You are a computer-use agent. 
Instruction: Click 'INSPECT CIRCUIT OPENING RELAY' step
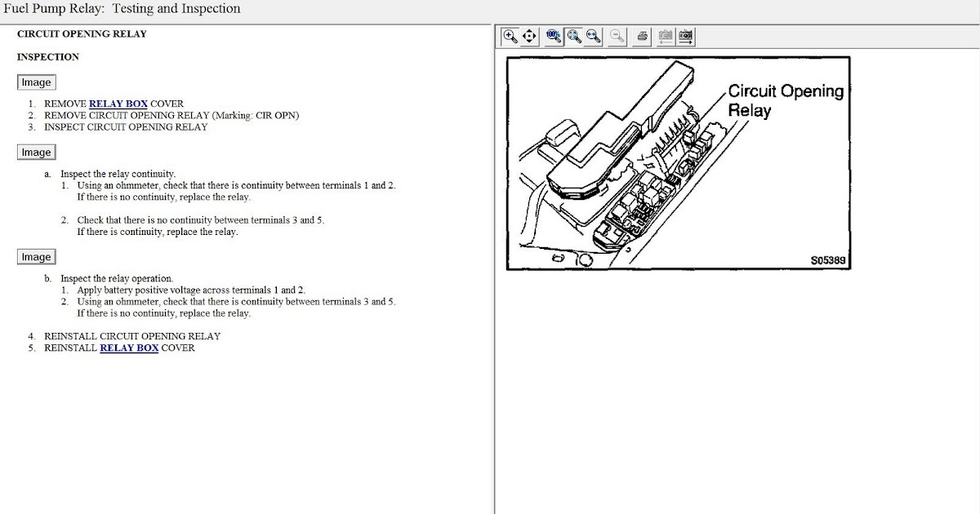[x=126, y=127]
